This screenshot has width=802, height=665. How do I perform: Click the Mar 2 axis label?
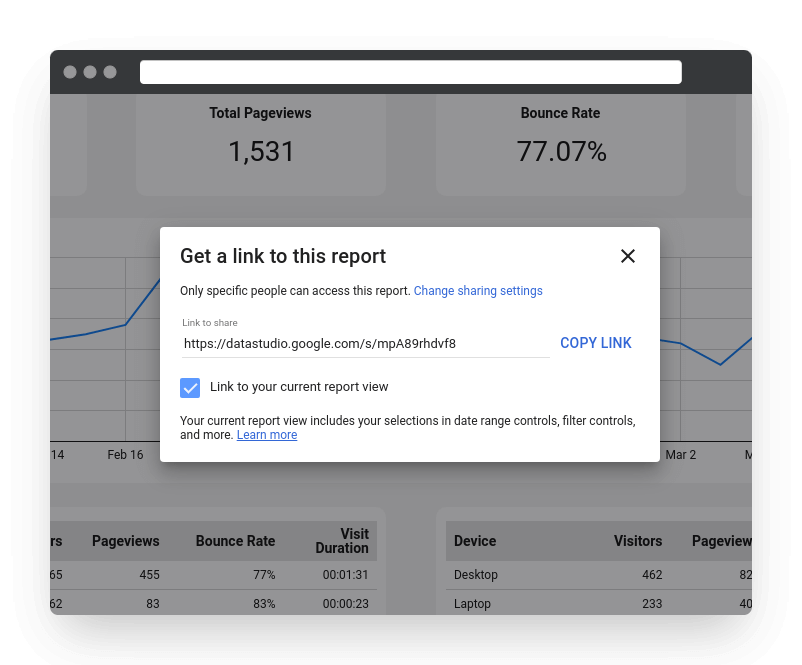pyautogui.click(x=681, y=454)
